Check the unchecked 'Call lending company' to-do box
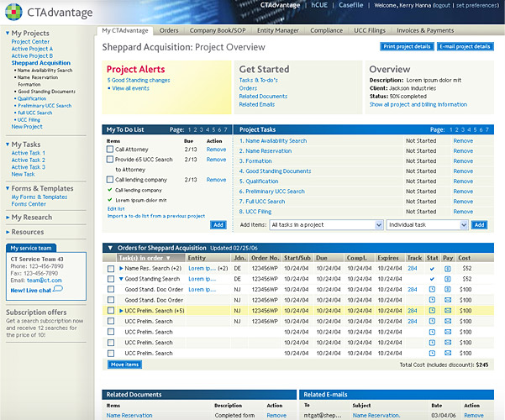The image size is (505, 420). (110, 180)
